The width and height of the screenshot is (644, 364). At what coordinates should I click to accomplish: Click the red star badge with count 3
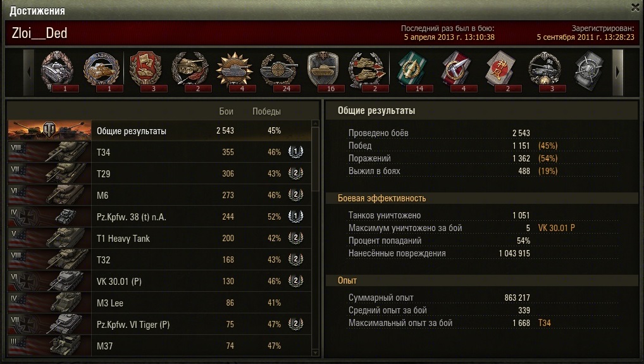click(x=146, y=71)
